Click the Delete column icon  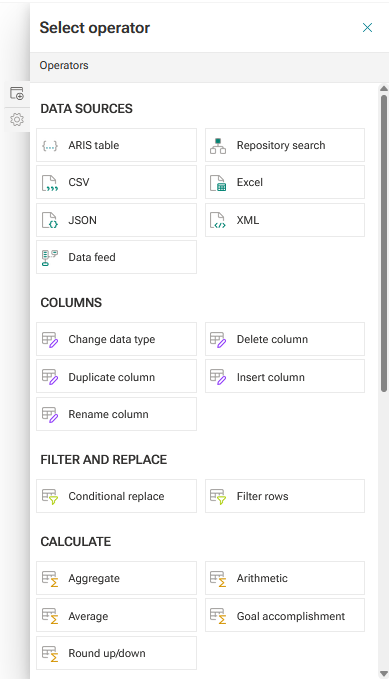(x=218, y=340)
